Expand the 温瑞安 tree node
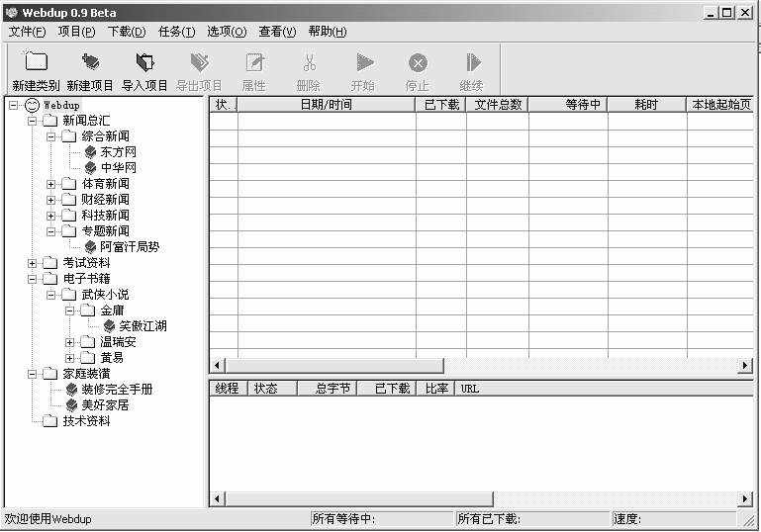 pyautogui.click(x=70, y=342)
